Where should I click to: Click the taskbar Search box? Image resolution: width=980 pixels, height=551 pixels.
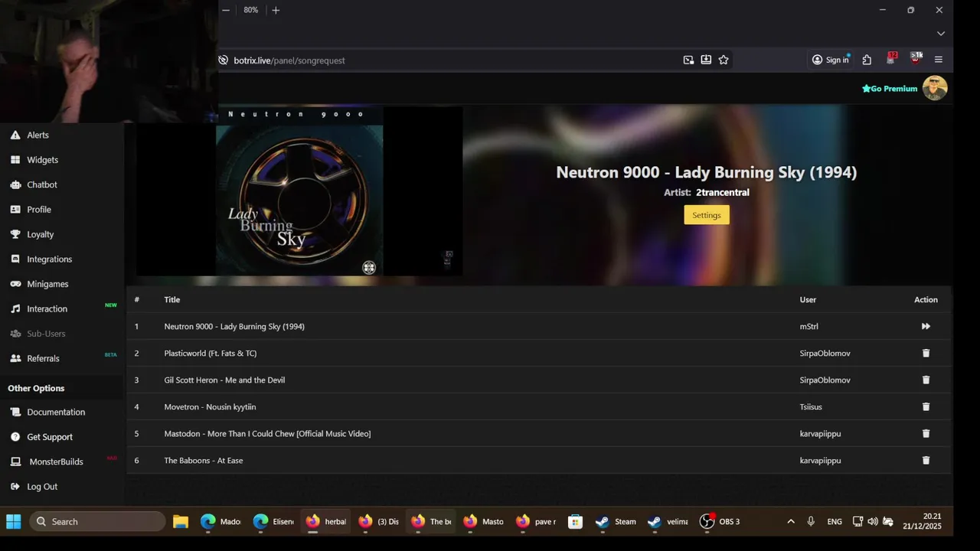coord(97,521)
